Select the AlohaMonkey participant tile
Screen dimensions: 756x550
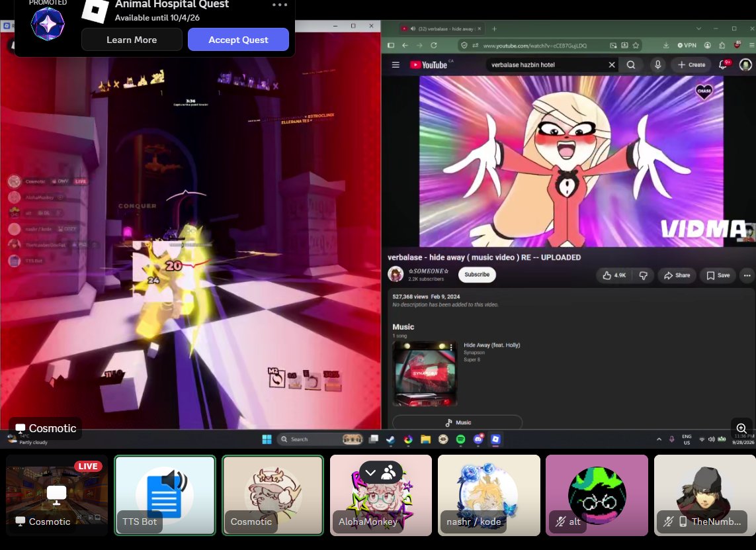(381, 496)
